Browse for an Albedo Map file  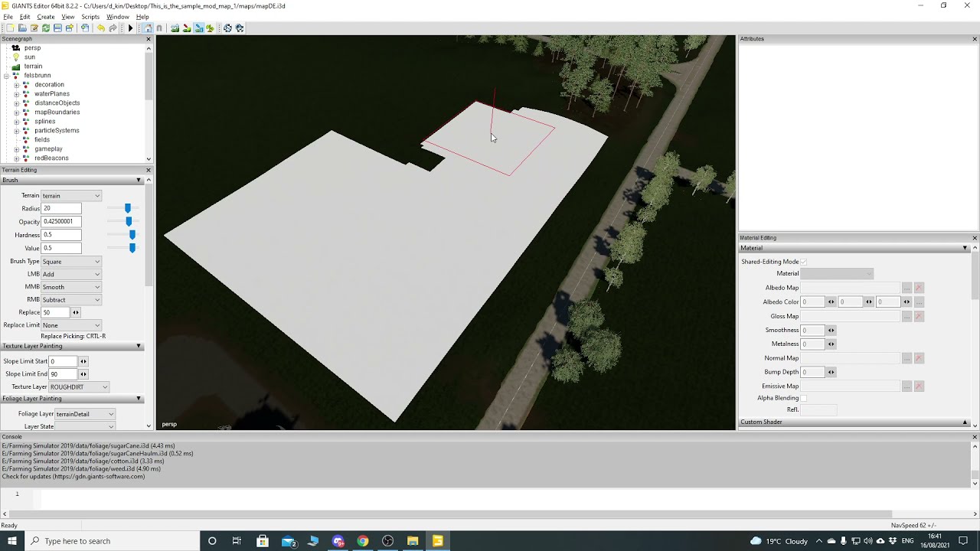click(x=906, y=288)
